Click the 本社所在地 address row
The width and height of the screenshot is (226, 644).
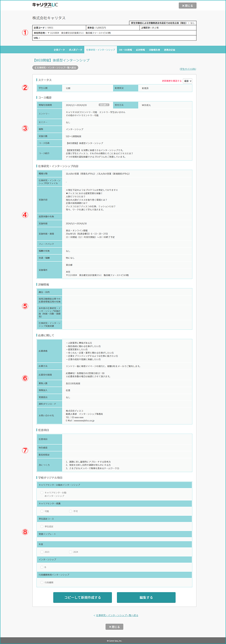(x=114, y=33)
